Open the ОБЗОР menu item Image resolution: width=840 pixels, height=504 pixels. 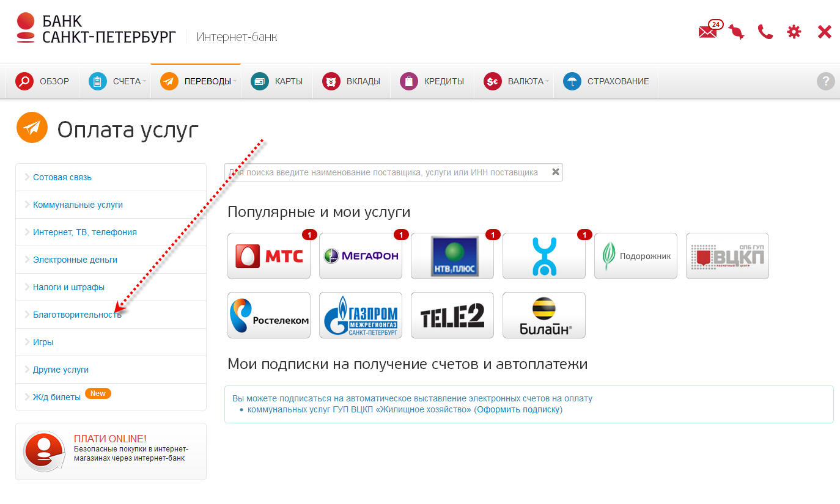[54, 81]
